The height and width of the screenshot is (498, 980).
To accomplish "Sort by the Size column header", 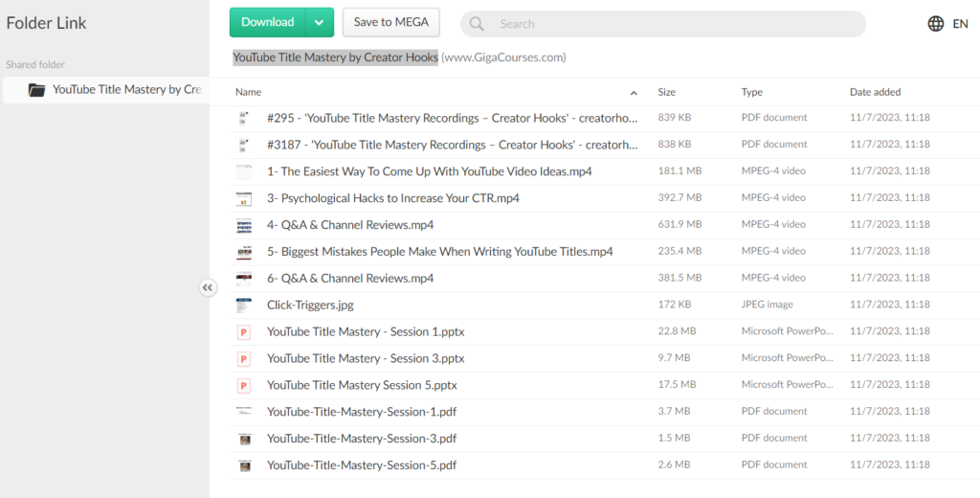I will (666, 92).
